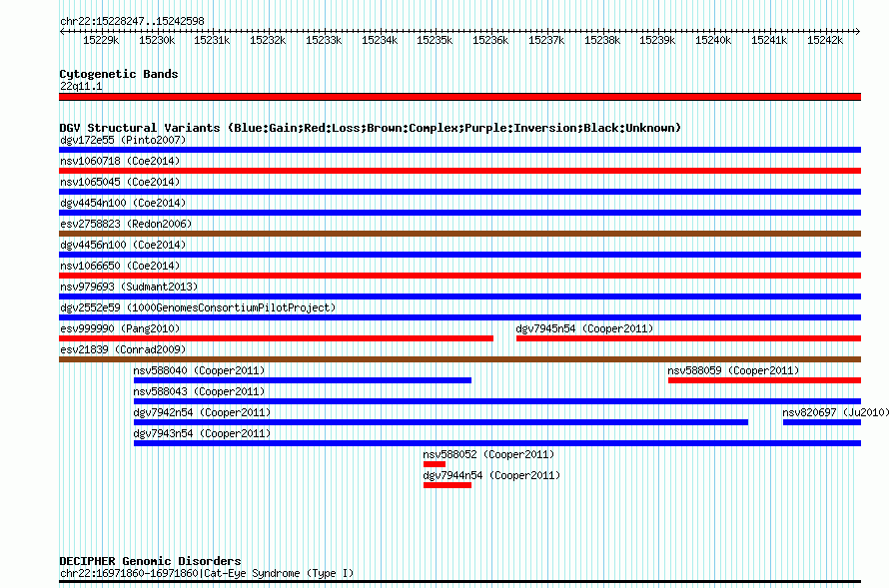Click the 22q11.1 cytogenetic band label
The width and height of the screenshot is (889, 588).
(x=81, y=86)
